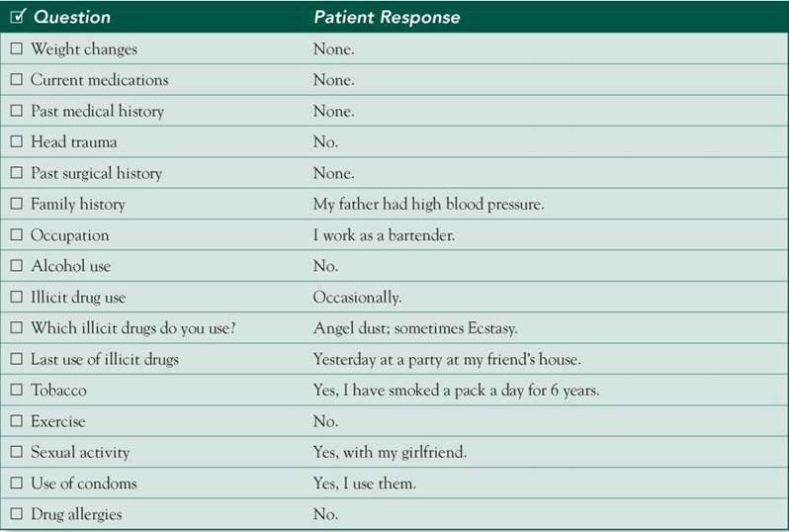The width and height of the screenshot is (789, 532).
Task: Tick the Exercise checkbox
Action: 16,421
